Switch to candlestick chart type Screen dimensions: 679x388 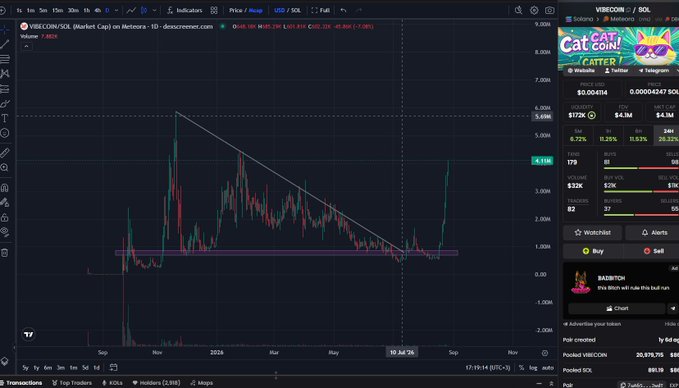(144, 10)
